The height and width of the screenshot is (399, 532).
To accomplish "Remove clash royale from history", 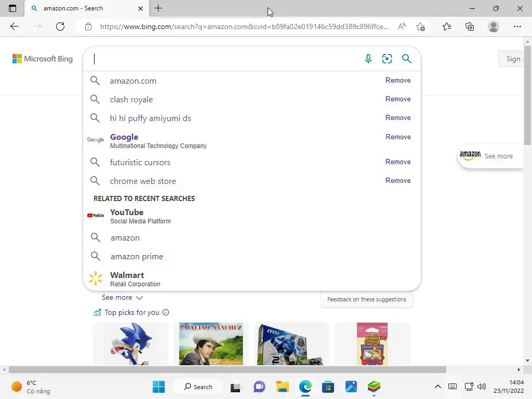I will point(398,99).
